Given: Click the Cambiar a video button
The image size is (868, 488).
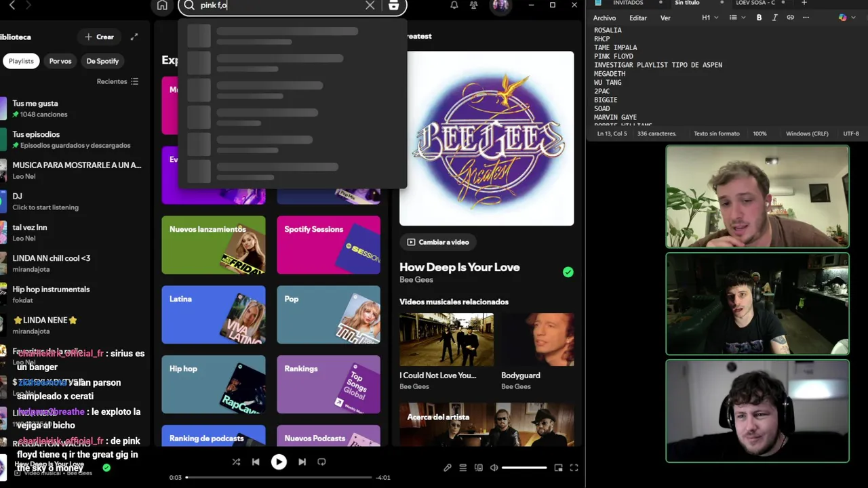Looking at the screenshot, I should [x=438, y=242].
